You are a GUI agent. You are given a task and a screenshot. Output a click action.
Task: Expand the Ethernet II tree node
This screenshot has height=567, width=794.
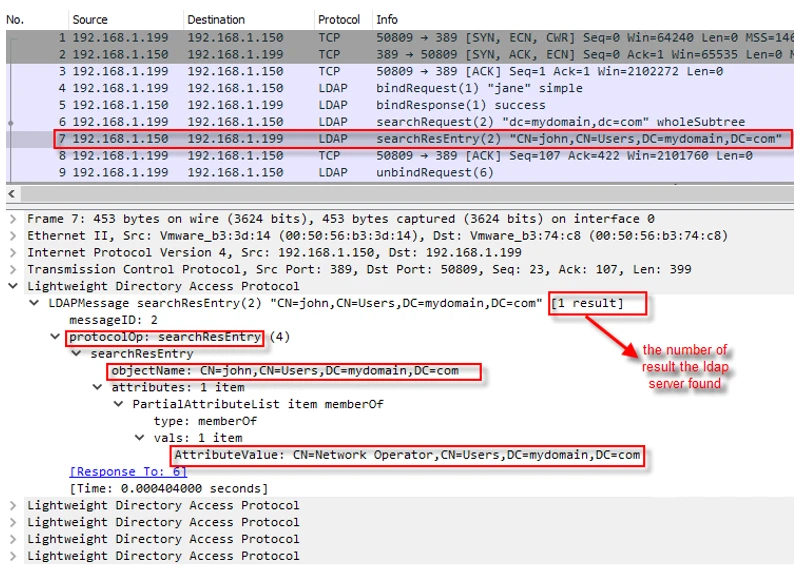12,236
